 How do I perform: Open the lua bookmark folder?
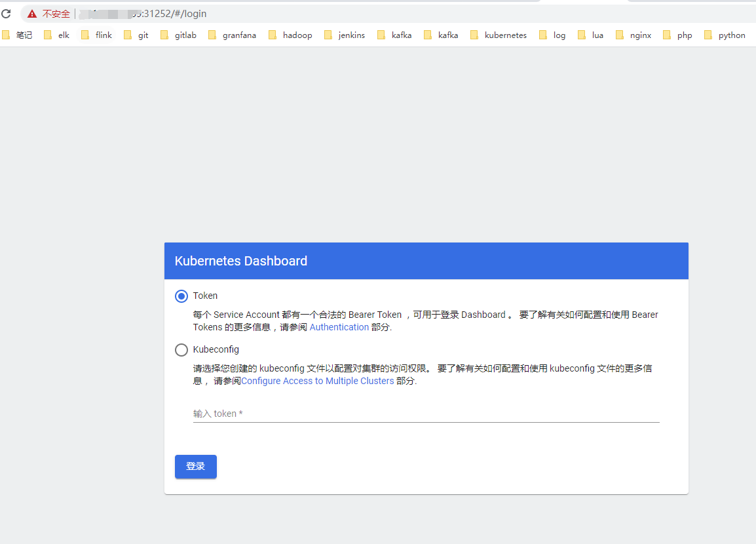591,35
